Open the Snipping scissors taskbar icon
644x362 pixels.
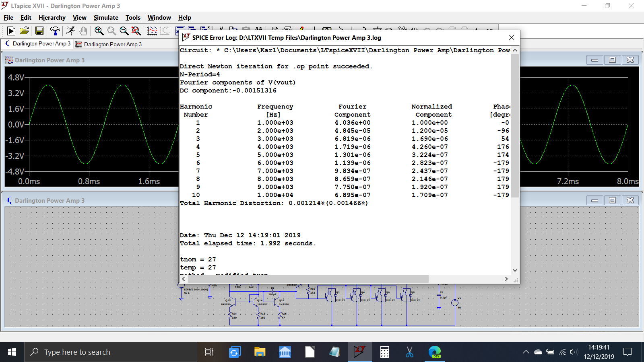(x=410, y=352)
